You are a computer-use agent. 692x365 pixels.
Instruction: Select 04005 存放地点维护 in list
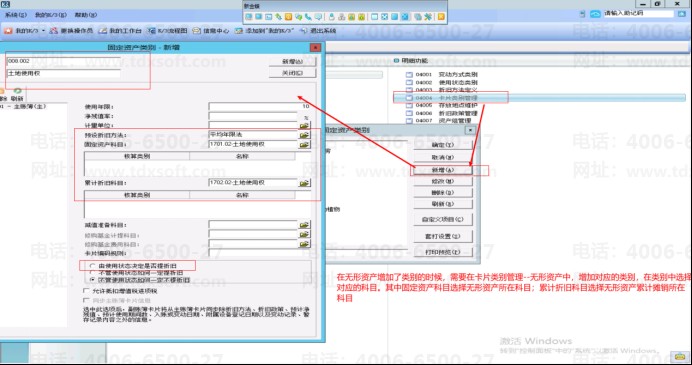(x=442, y=105)
